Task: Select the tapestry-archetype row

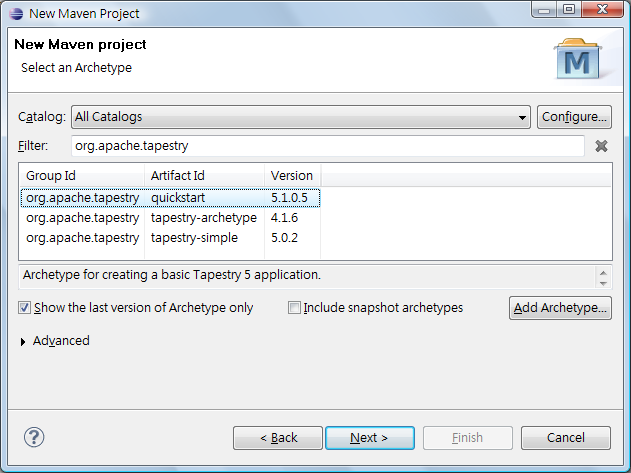Action: [170, 218]
